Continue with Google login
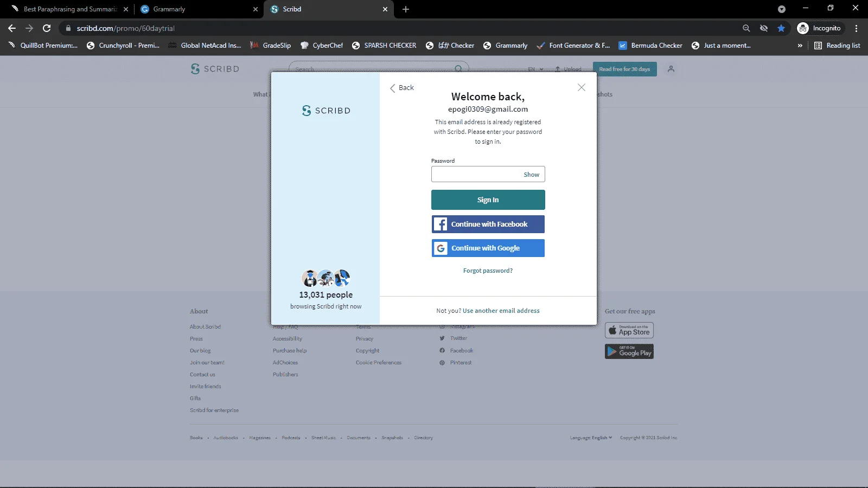Viewport: 868px width, 488px height. [x=488, y=248]
